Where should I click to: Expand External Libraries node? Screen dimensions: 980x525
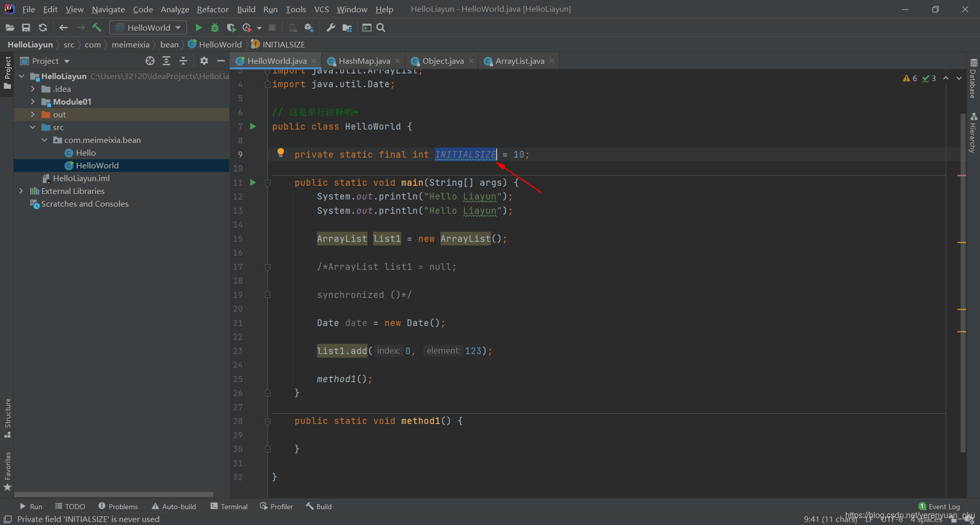(x=21, y=191)
